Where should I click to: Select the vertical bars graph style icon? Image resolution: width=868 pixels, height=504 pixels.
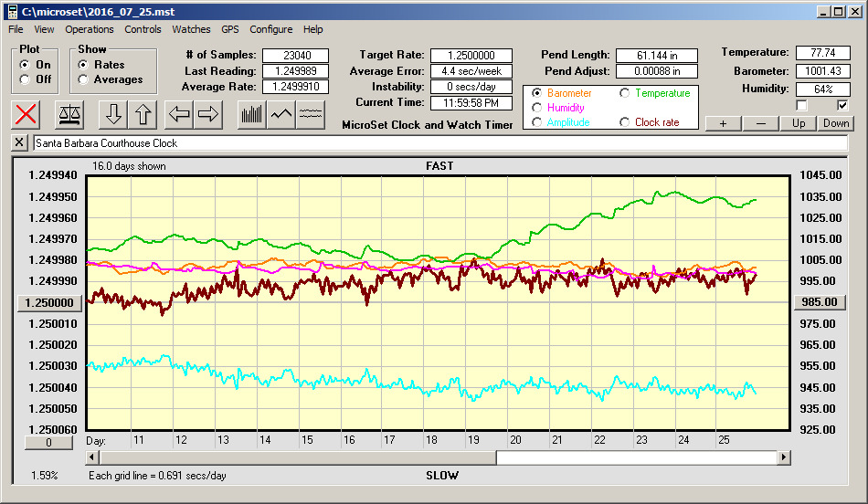click(x=251, y=114)
